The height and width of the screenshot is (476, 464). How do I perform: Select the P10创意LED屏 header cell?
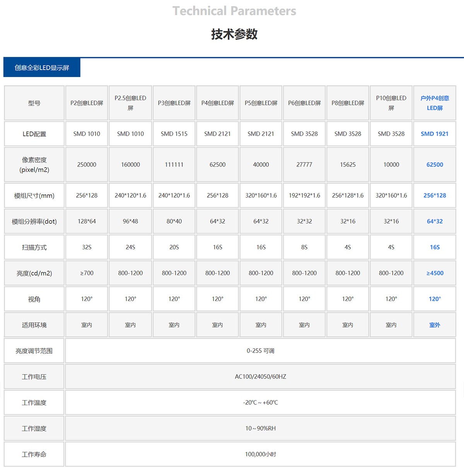391,103
